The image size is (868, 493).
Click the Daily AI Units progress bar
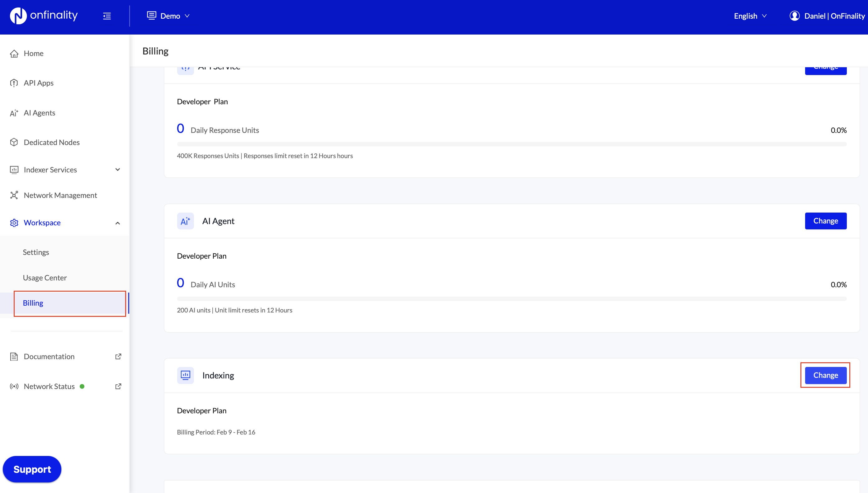tap(512, 299)
